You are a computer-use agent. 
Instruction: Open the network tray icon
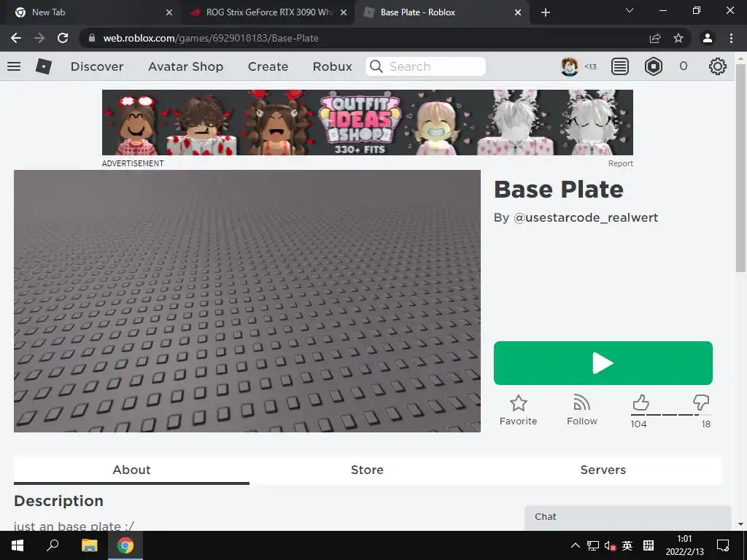pos(592,545)
